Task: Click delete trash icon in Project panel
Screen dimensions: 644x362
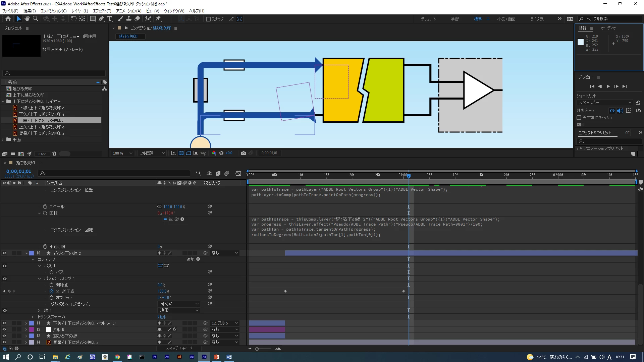Action: pyautogui.click(x=54, y=154)
